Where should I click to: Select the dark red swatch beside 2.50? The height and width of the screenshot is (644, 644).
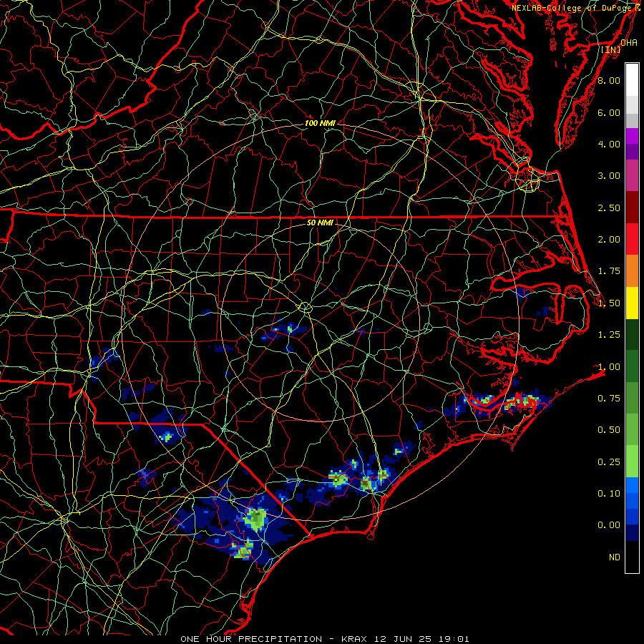(632, 208)
